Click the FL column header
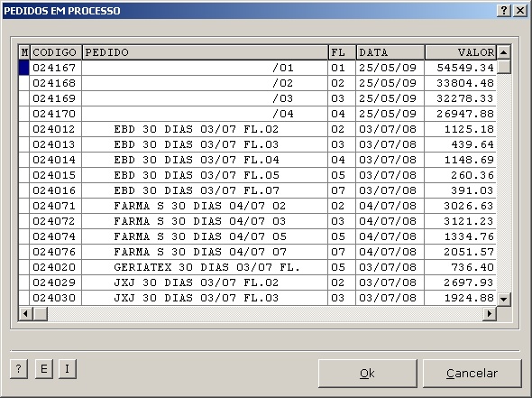The width and height of the screenshot is (532, 398). (x=342, y=52)
